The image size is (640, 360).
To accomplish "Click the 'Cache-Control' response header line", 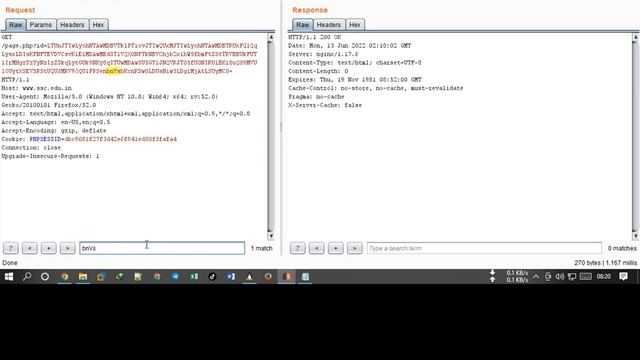I will coord(376,88).
